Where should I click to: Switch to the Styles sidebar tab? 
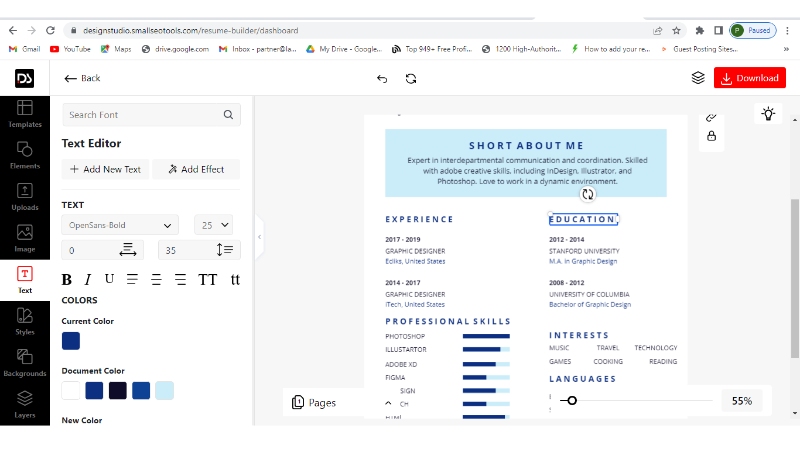coord(25,321)
